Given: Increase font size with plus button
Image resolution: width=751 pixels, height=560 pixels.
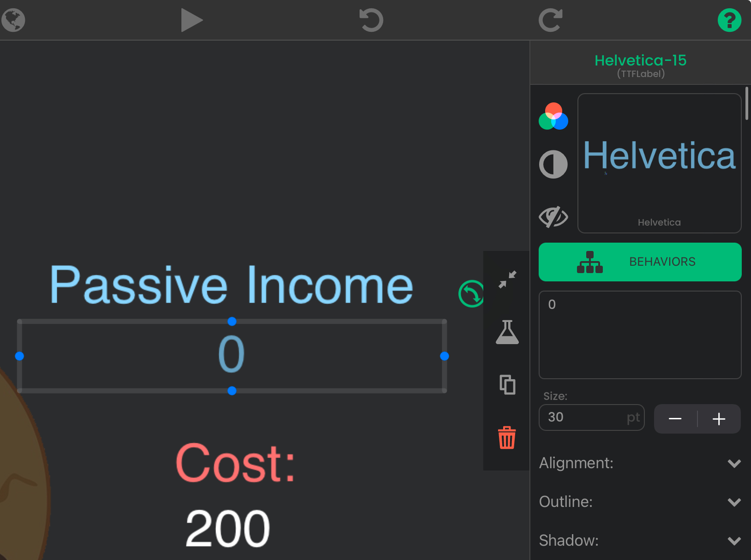Looking at the screenshot, I should pyautogui.click(x=719, y=419).
